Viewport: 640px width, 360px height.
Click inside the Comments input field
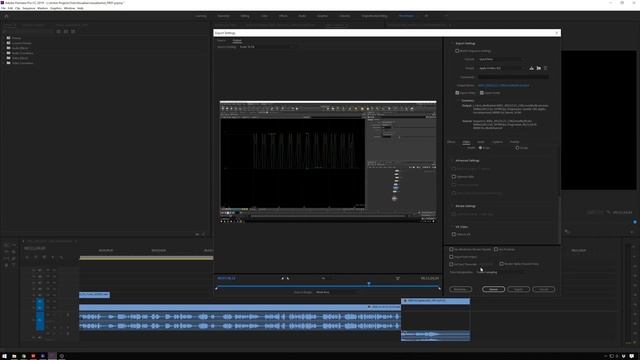pos(513,77)
